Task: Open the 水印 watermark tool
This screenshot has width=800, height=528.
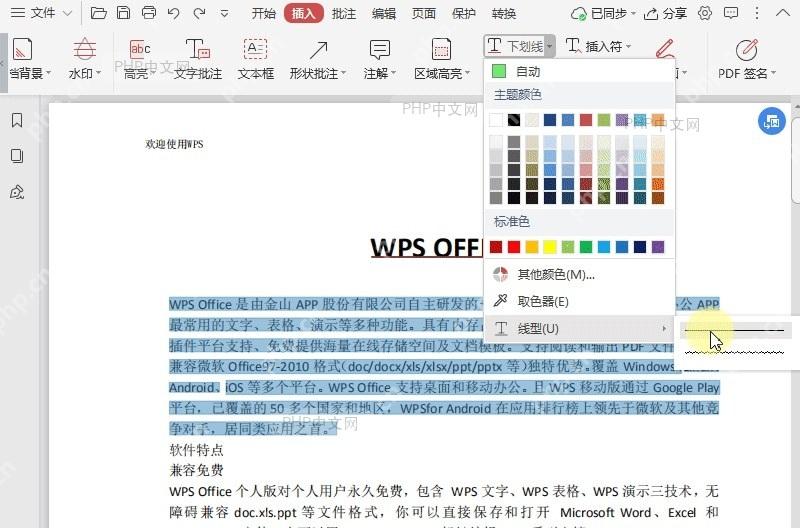Action: tap(85, 59)
